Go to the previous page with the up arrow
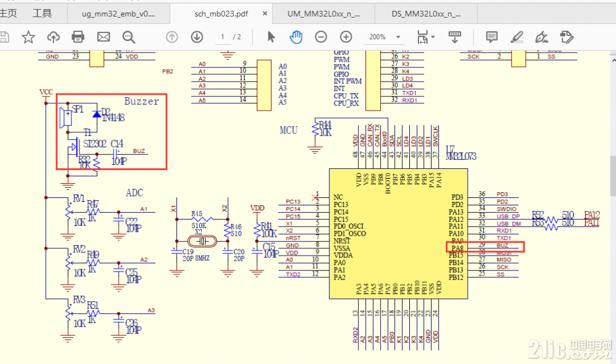 (x=172, y=37)
